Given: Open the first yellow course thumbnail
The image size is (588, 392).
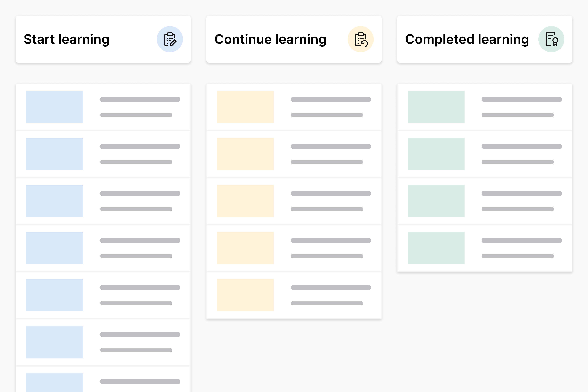Looking at the screenshot, I should point(245,107).
